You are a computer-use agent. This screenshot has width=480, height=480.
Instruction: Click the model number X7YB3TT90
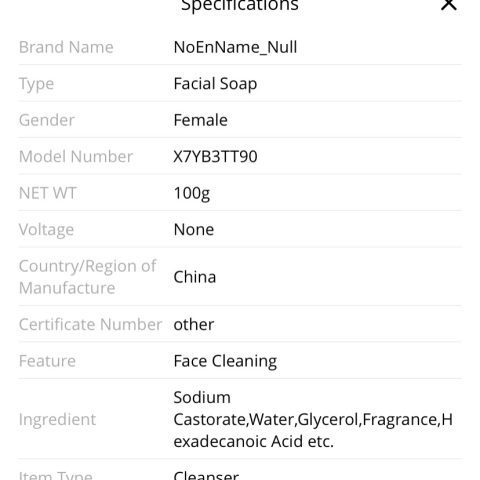pos(216,156)
